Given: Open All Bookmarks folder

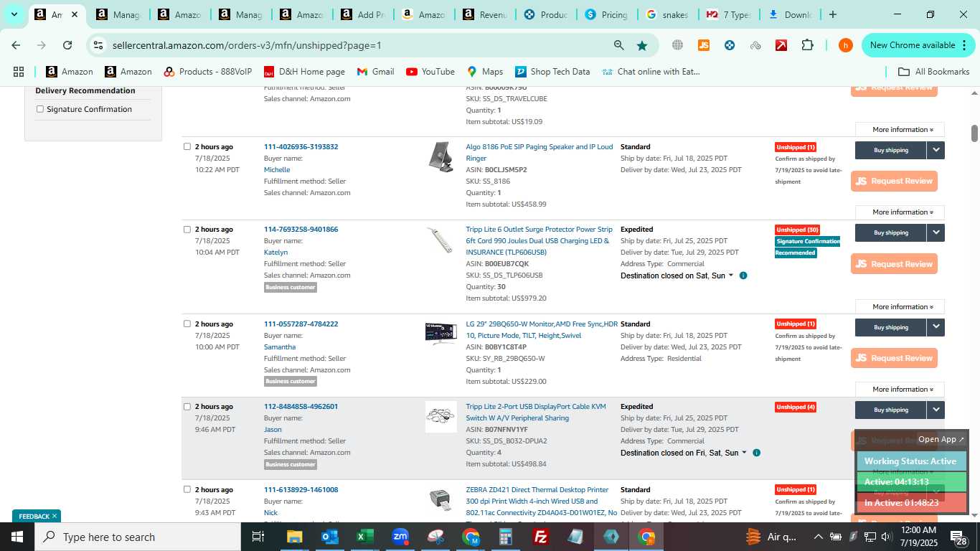Looking at the screenshot, I should point(933,72).
